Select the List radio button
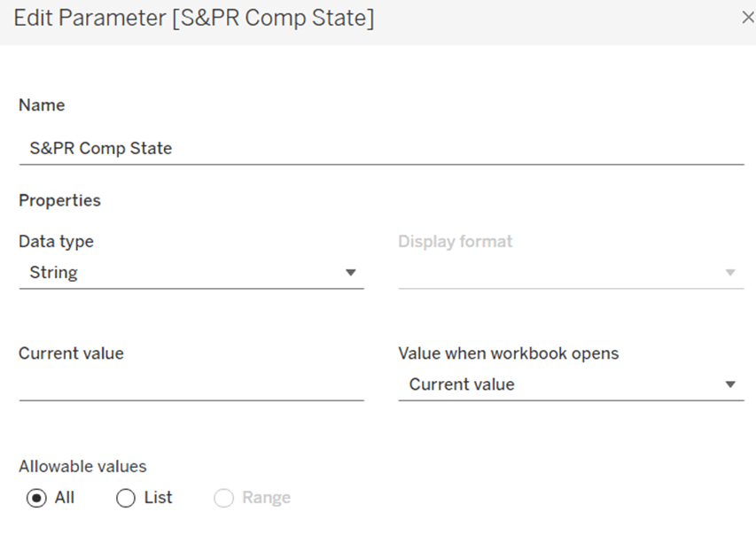This screenshot has height=543, width=756. click(x=125, y=498)
